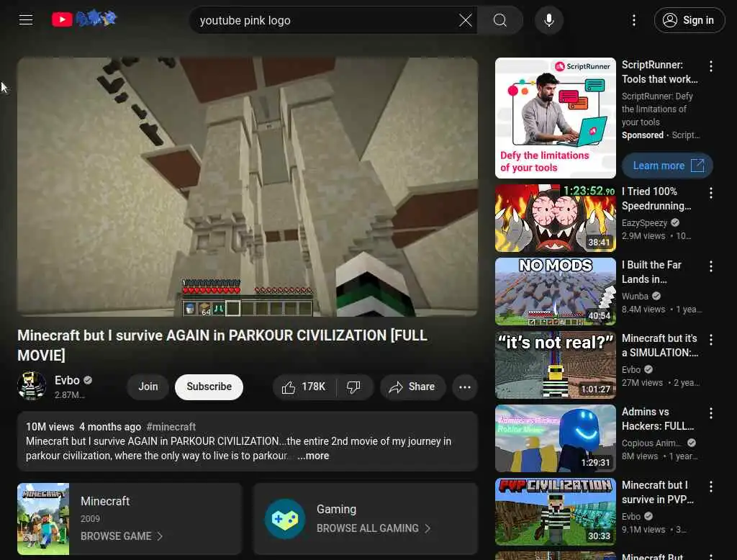Click the Minecraft game cover thumbnail
Screen dimensions: 737x560
[43, 519]
